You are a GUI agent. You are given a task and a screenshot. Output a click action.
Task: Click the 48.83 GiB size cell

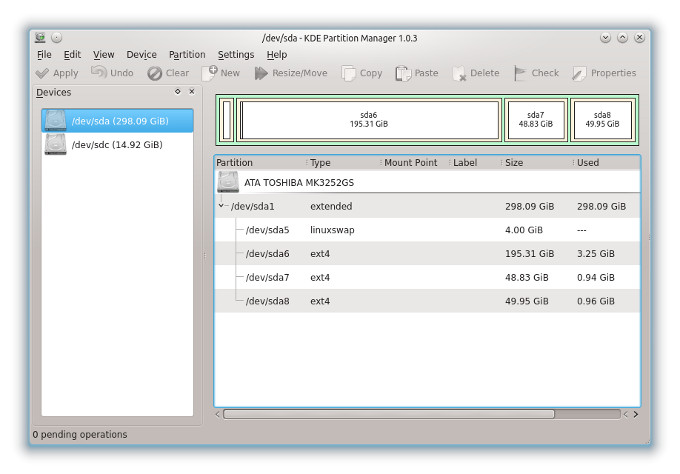(526, 278)
